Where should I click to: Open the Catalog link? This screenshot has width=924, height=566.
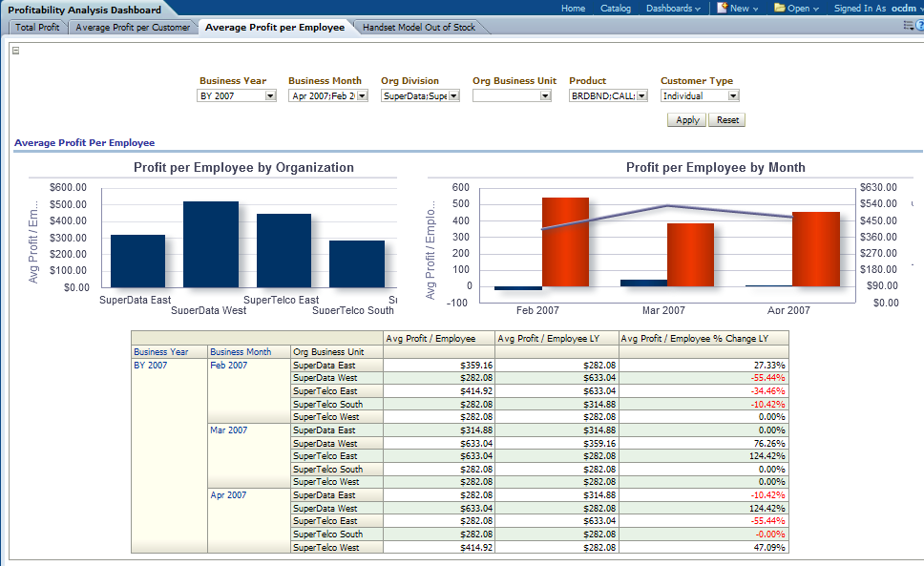pos(616,9)
